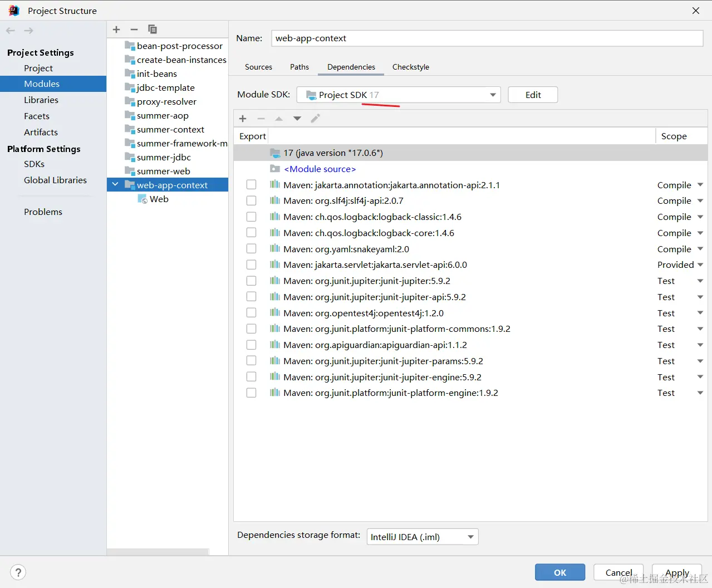Screen dimensions: 712x588
Task: Toggle export checkbox for logback-classic:1.4.6
Action: (x=252, y=217)
